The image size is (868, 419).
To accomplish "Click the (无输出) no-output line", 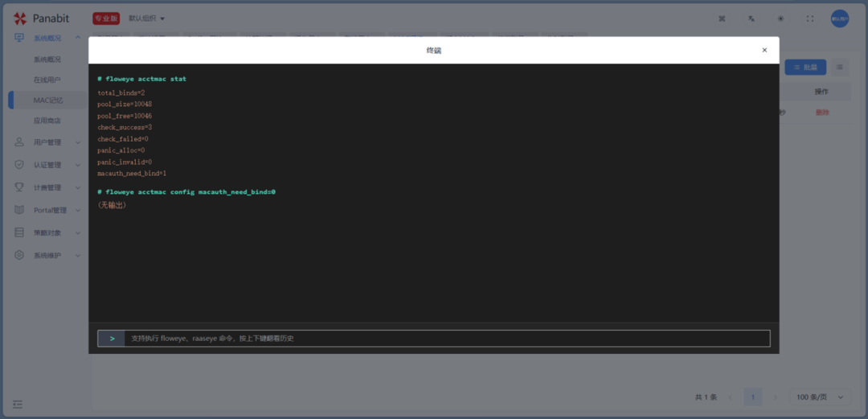I will [112, 205].
